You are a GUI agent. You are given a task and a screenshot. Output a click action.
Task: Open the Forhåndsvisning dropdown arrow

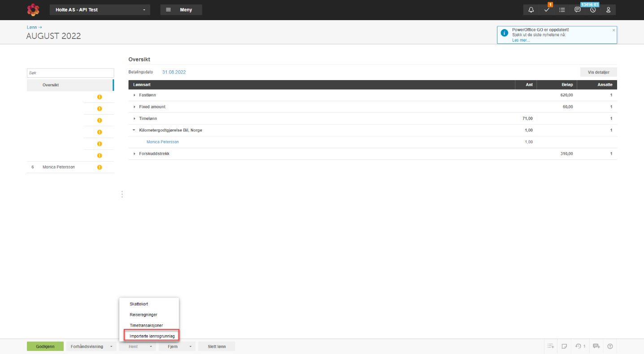(x=111, y=346)
